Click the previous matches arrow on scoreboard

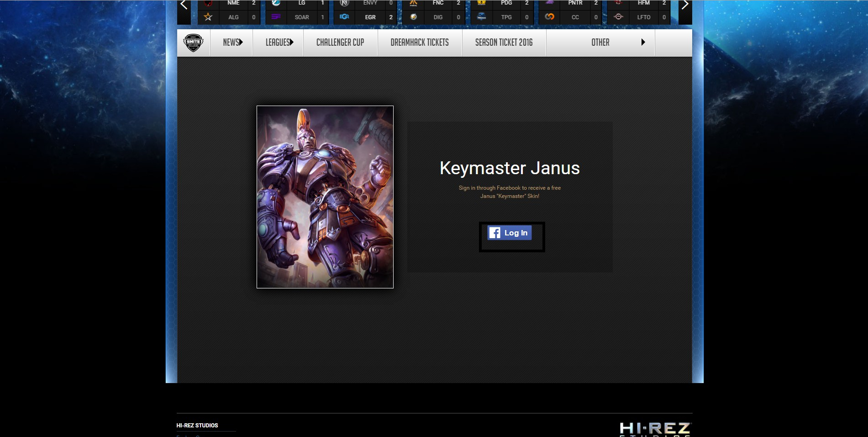point(184,5)
